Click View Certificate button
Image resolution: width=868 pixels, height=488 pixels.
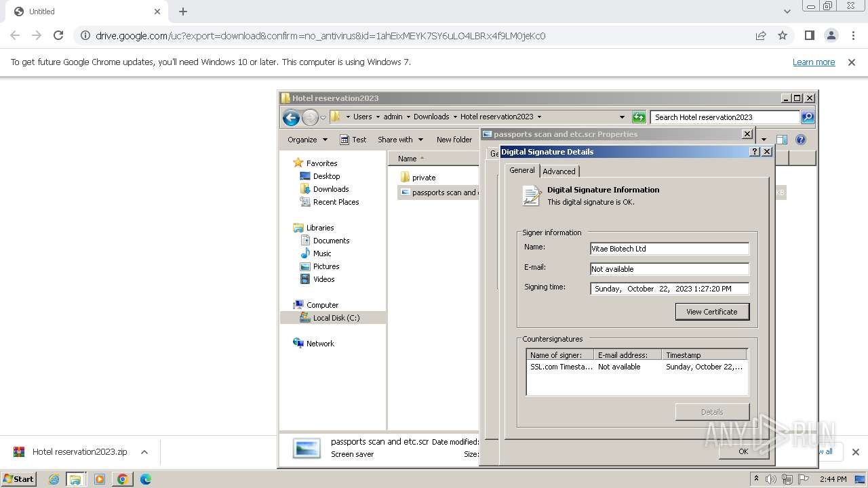[x=712, y=312]
